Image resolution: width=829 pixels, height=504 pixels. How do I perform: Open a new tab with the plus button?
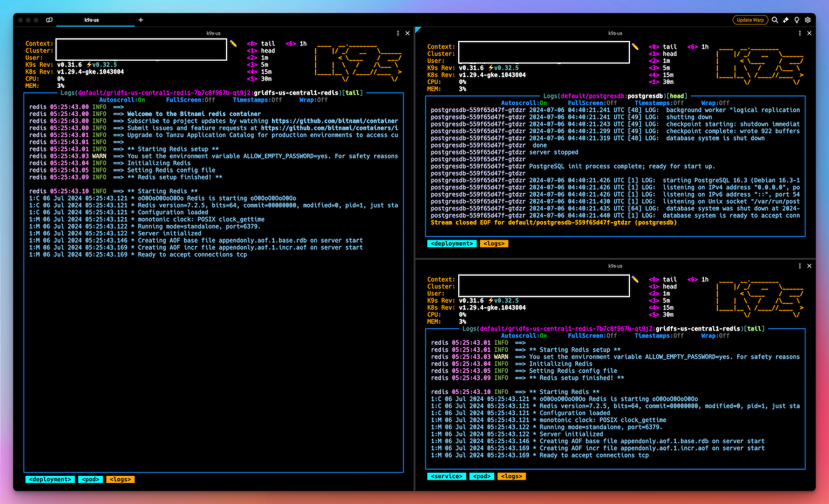pyautogui.click(x=140, y=19)
